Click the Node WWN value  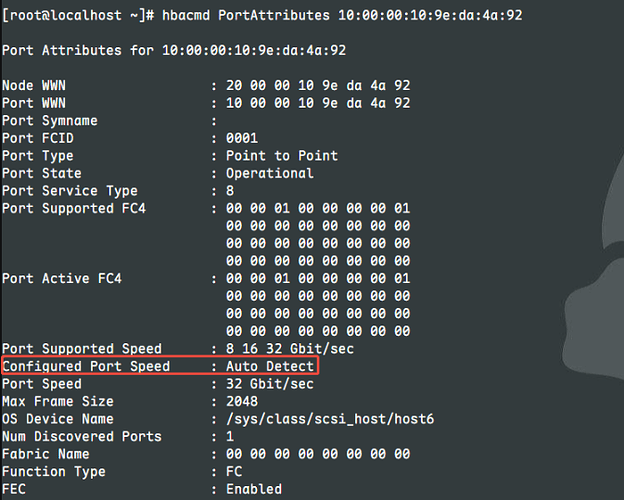tap(318, 85)
